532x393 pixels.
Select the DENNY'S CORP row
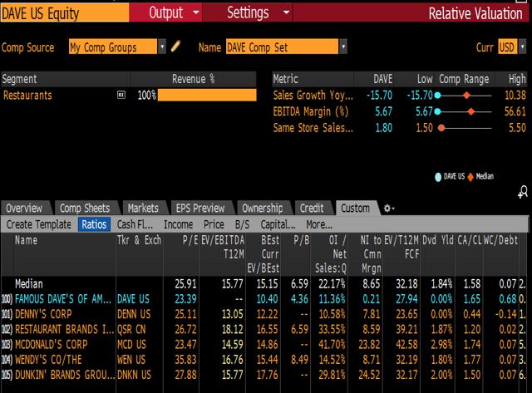tap(264, 314)
